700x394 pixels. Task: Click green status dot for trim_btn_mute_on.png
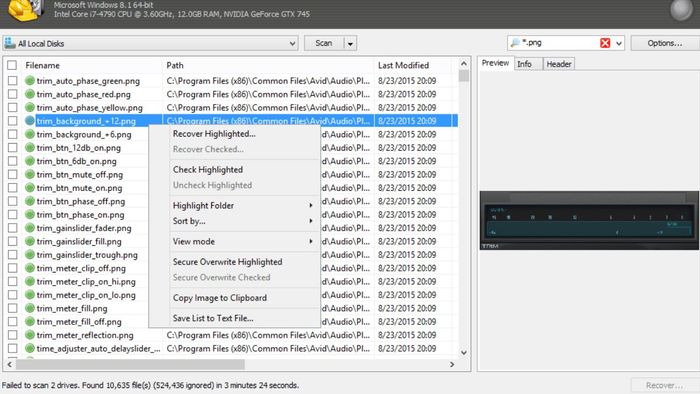tap(30, 188)
